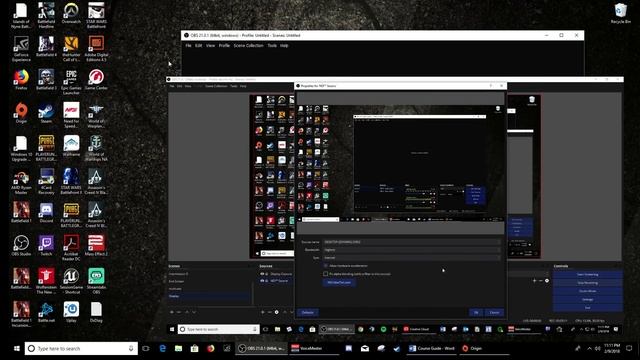Toggle the Fix alpha blending checkbox
The image size is (640, 360).
(326, 274)
